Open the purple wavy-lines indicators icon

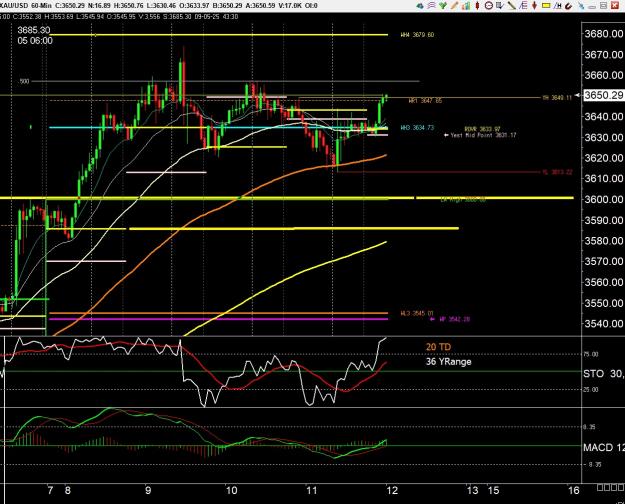click(432, 6)
